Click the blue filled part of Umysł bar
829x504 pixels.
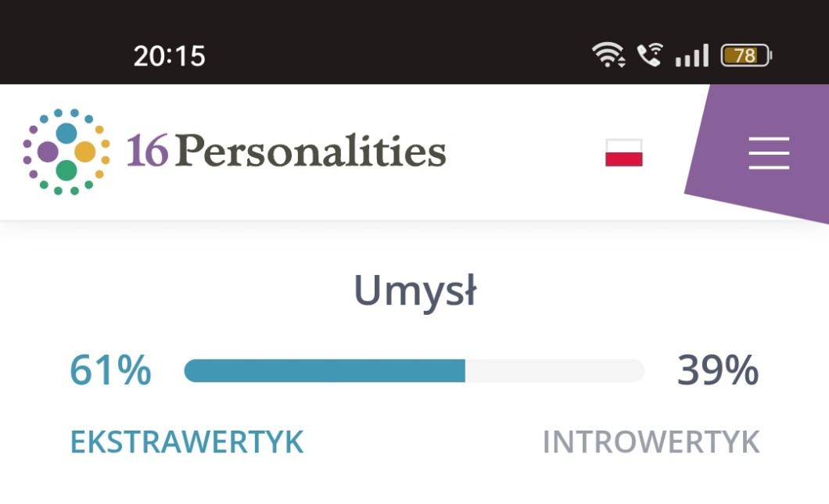point(325,371)
